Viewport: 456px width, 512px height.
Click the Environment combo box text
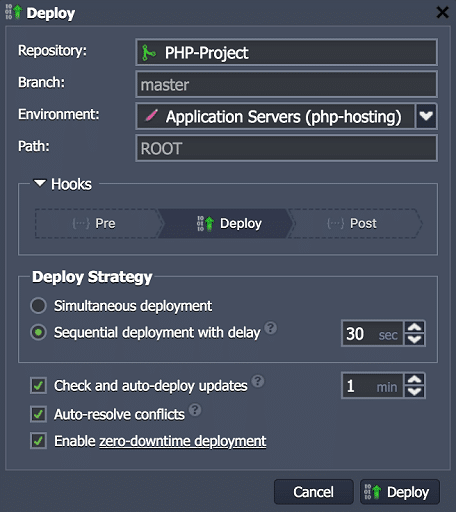point(284,117)
